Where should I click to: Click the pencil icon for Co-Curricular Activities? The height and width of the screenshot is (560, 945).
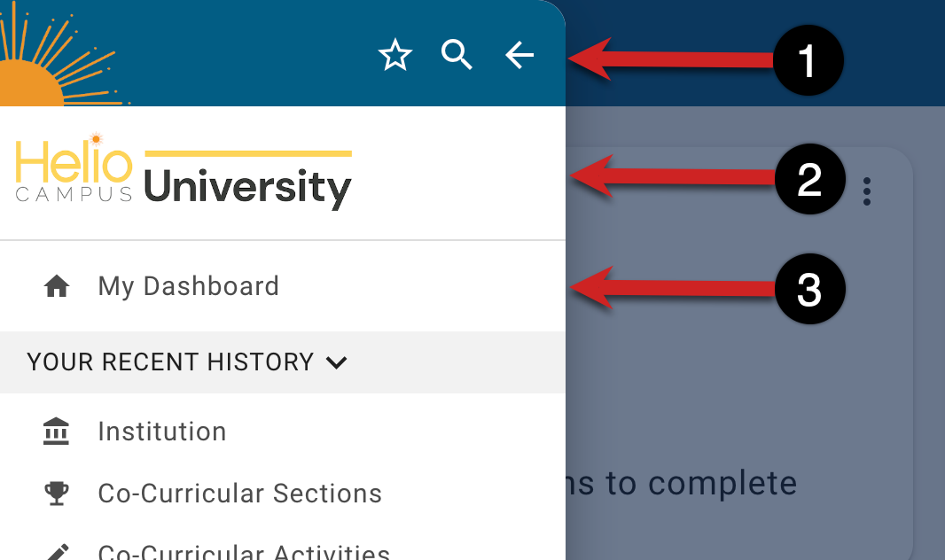[x=57, y=552]
